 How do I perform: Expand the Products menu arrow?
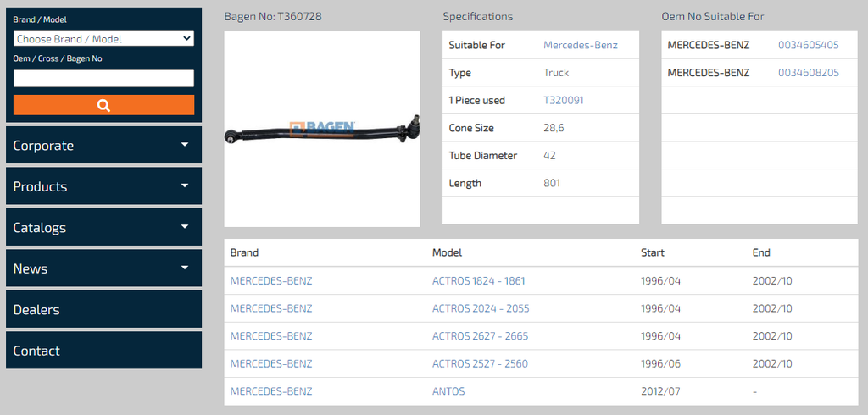[x=185, y=186]
